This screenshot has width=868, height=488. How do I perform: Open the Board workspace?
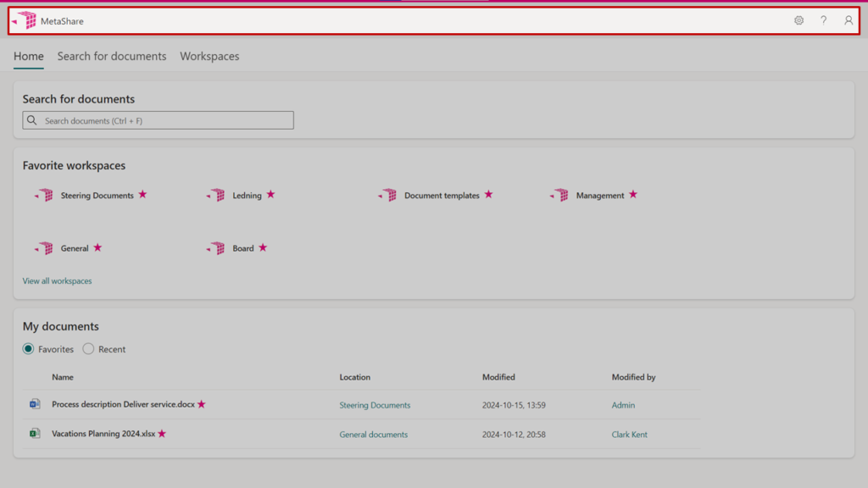[242, 248]
